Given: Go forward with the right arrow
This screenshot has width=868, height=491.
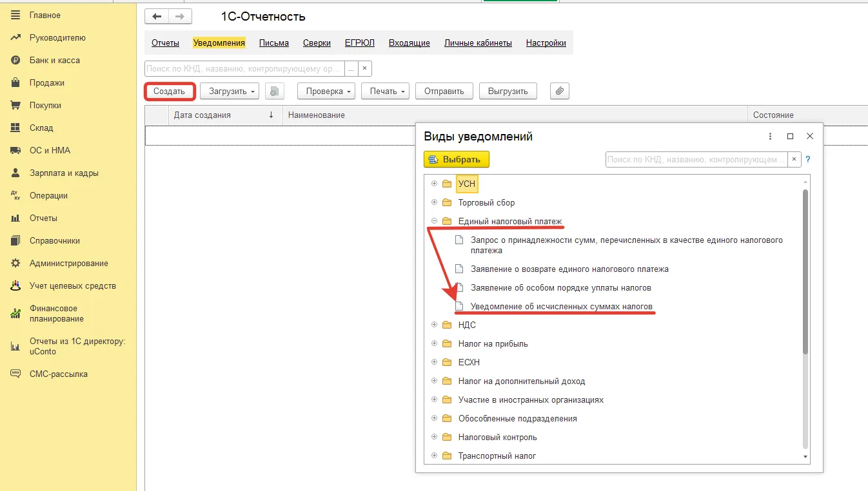Looking at the screenshot, I should click(180, 17).
